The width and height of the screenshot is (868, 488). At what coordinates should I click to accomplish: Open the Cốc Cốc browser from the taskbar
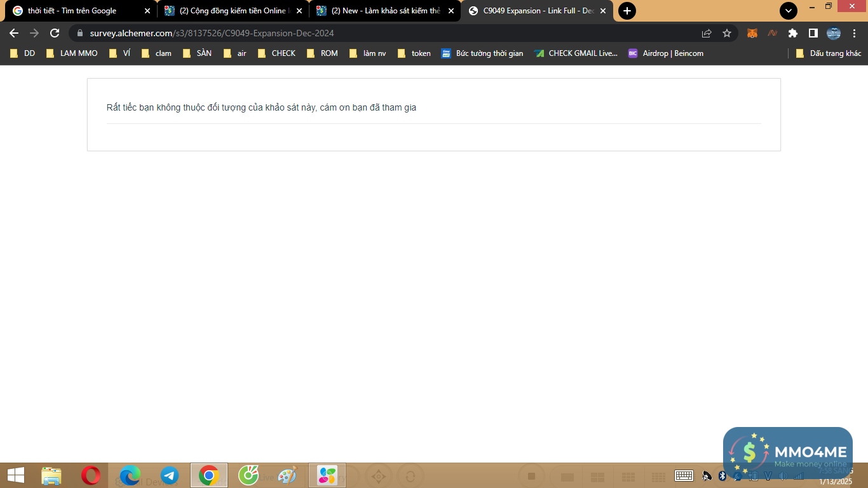click(x=248, y=475)
